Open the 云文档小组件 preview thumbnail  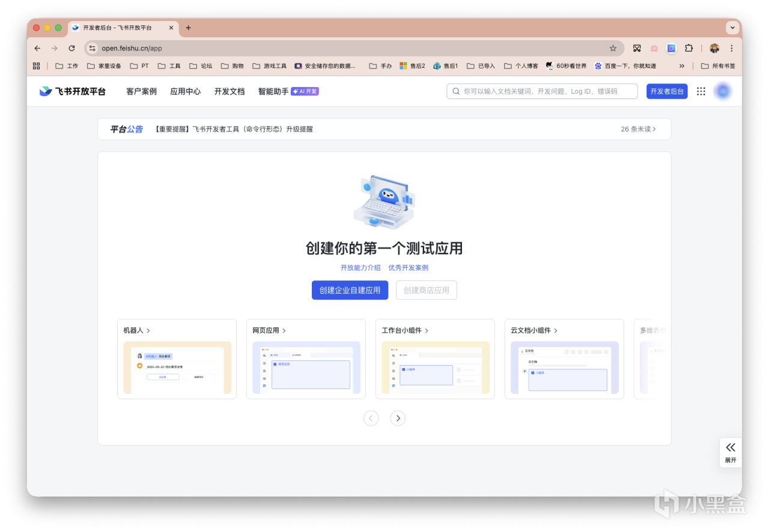[x=565, y=367]
